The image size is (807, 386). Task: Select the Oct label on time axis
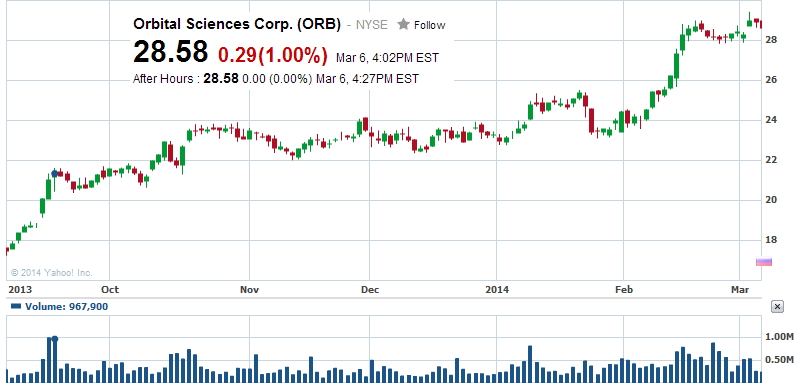110,290
